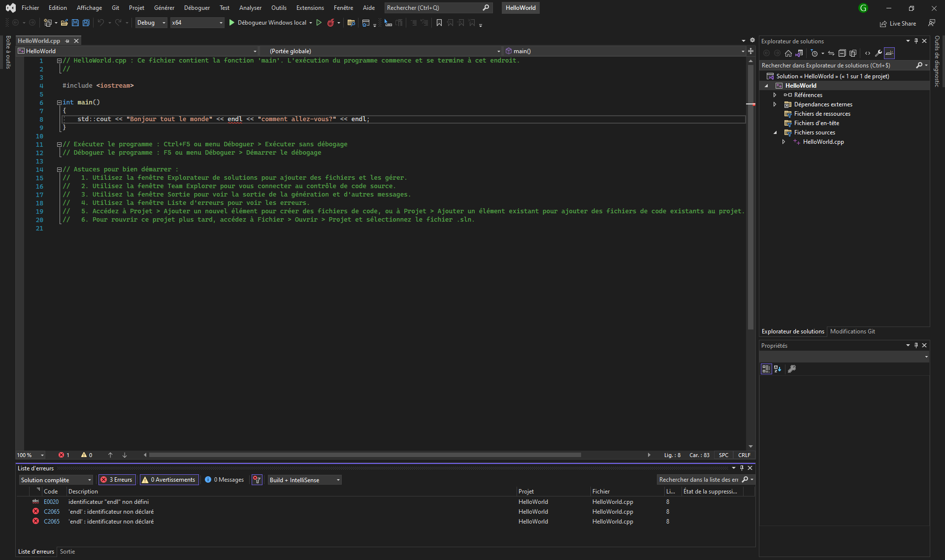Switch to the Sortie tab
945x560 pixels.
(67, 552)
